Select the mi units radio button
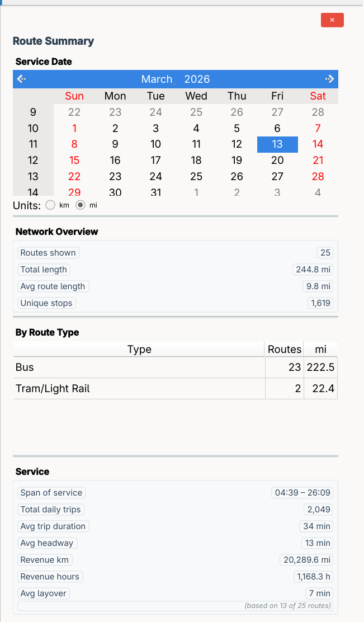The image size is (364, 622). click(x=81, y=205)
